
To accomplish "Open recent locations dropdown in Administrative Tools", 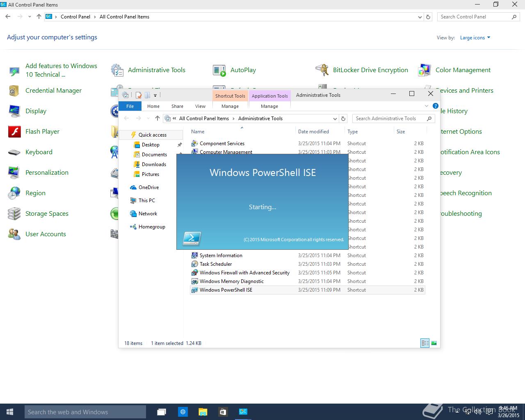I will coord(148,119).
